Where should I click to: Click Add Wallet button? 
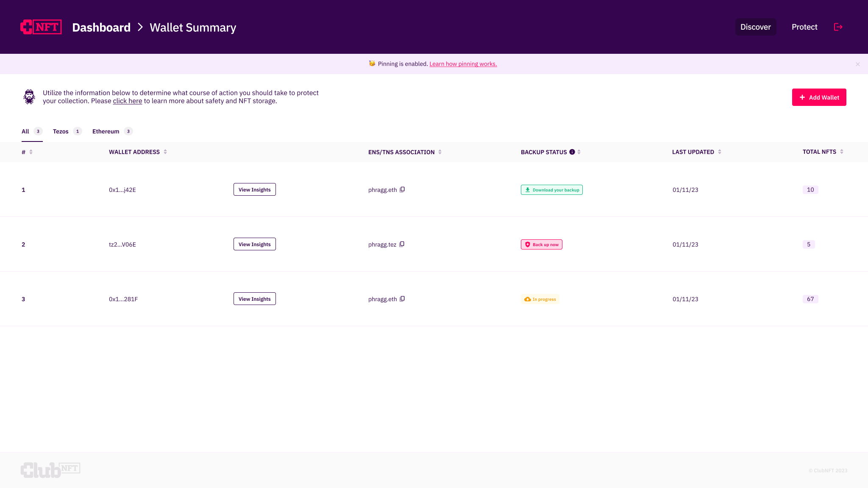coord(819,97)
